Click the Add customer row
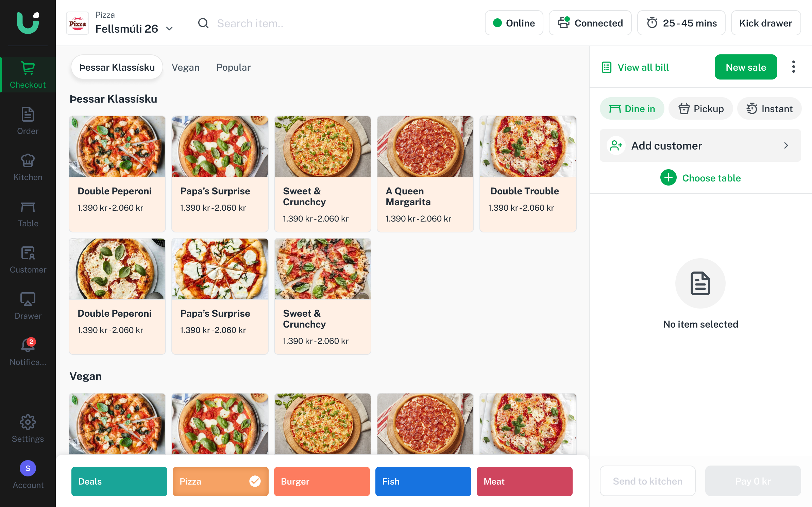The width and height of the screenshot is (812, 507). 700,145
